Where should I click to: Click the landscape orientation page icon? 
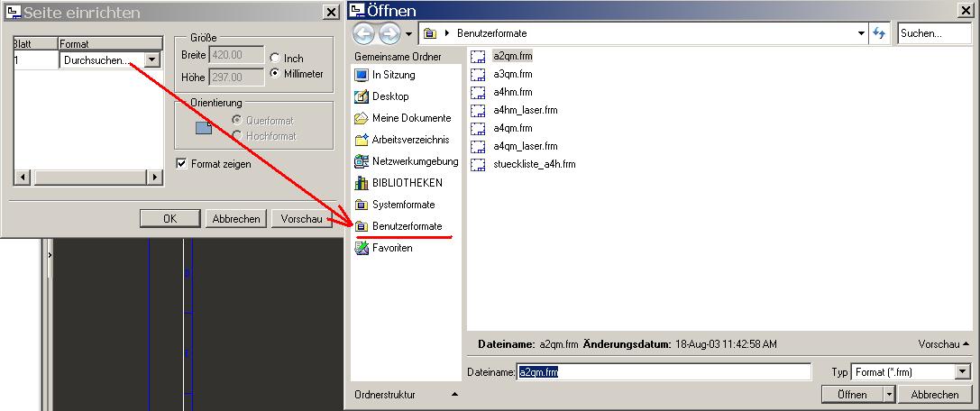pos(204,128)
